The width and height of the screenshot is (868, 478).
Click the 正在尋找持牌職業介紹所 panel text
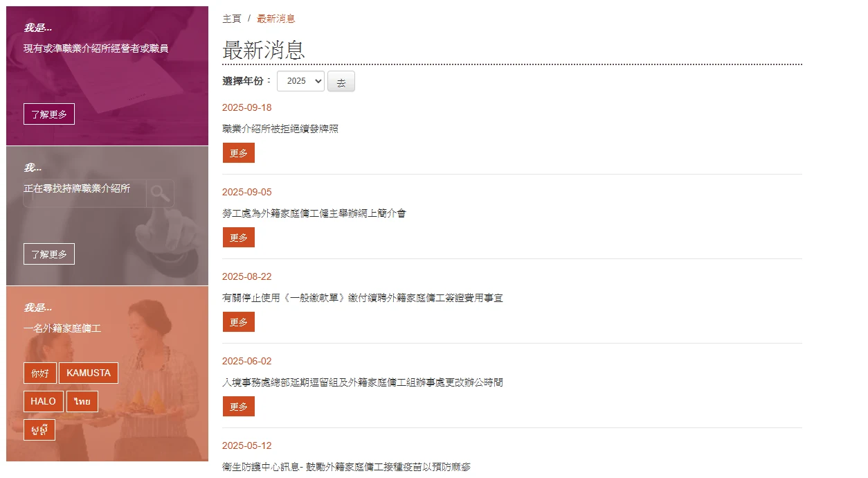click(77, 188)
